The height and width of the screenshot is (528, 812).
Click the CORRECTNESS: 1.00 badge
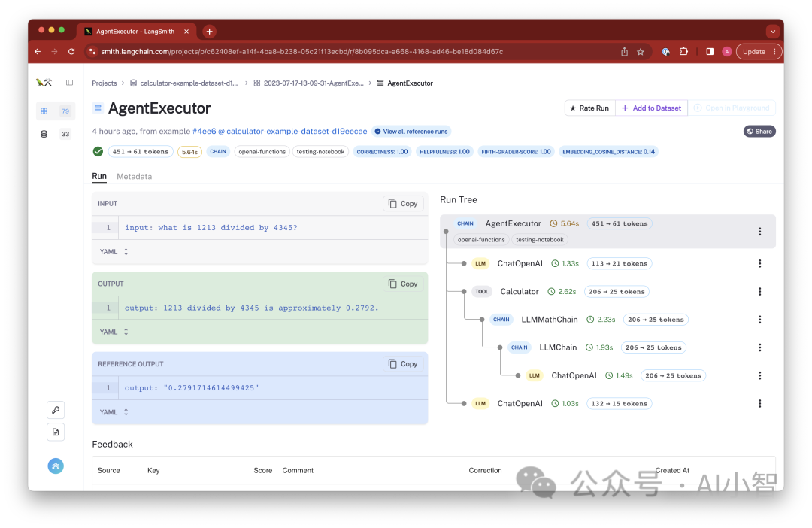coord(382,152)
